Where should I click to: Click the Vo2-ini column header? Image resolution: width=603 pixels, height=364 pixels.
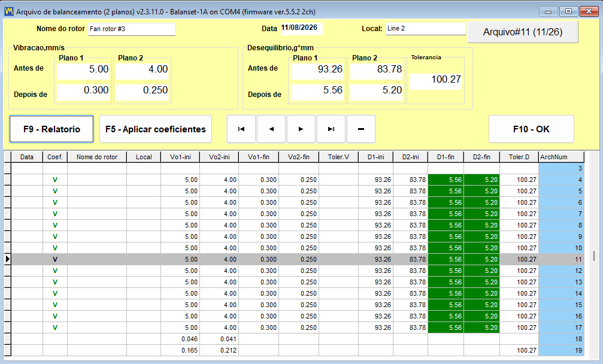(x=219, y=157)
